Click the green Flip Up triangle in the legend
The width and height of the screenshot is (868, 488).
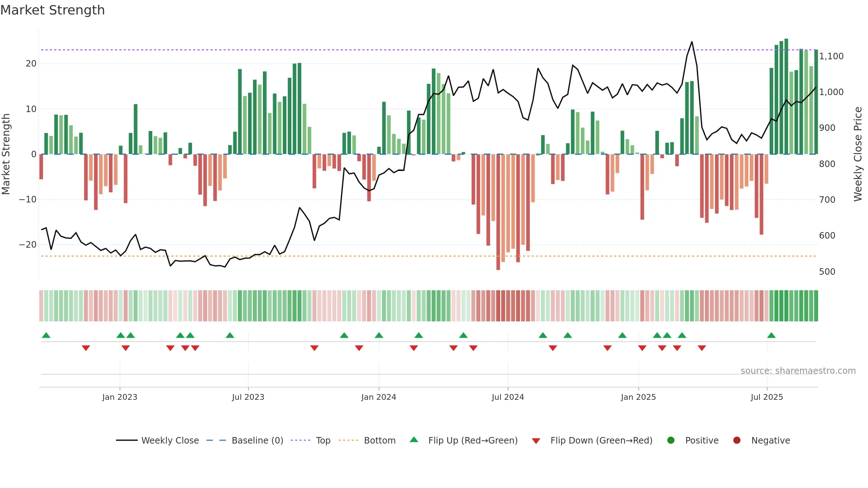[414, 440]
